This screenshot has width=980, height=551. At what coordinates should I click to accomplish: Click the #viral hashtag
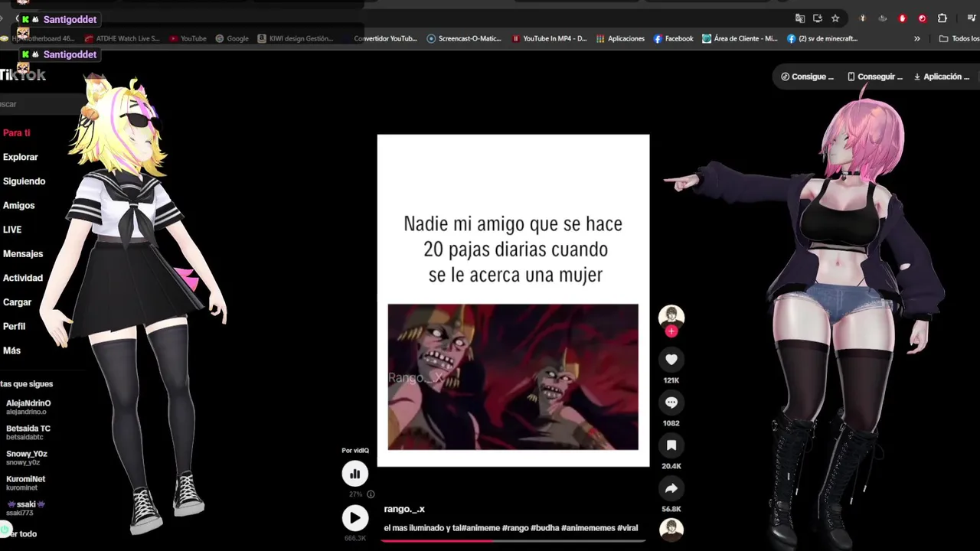pos(628,528)
